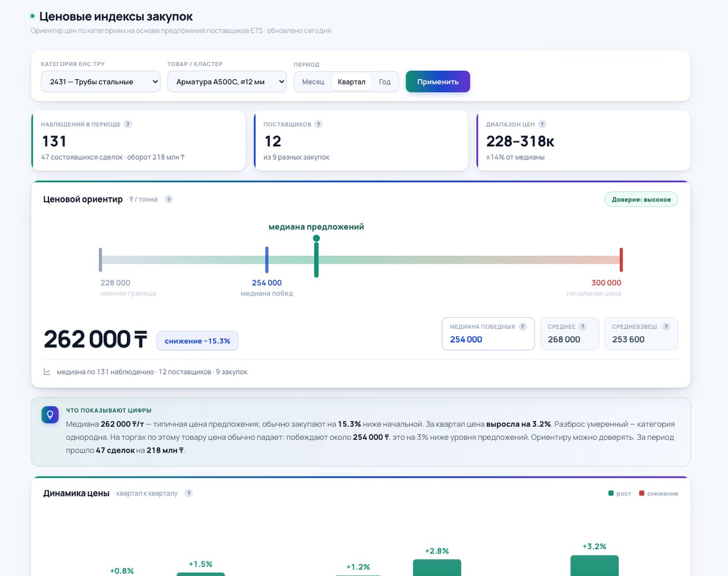Viewport: 728px width, 576px height.
Task: Click the green рост legend swatch
Action: (611, 493)
